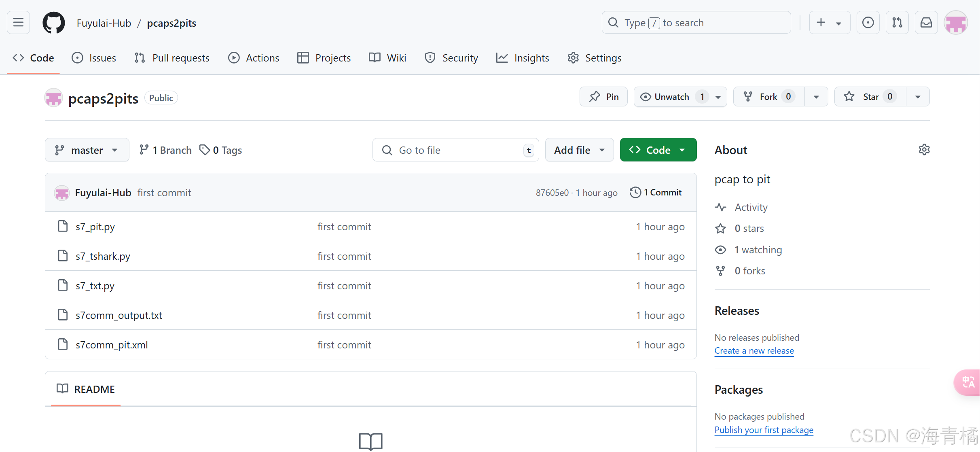The height and width of the screenshot is (452, 980).
Task: Click repository owner avatar beside pcaps2pits title
Action: pyautogui.click(x=53, y=98)
